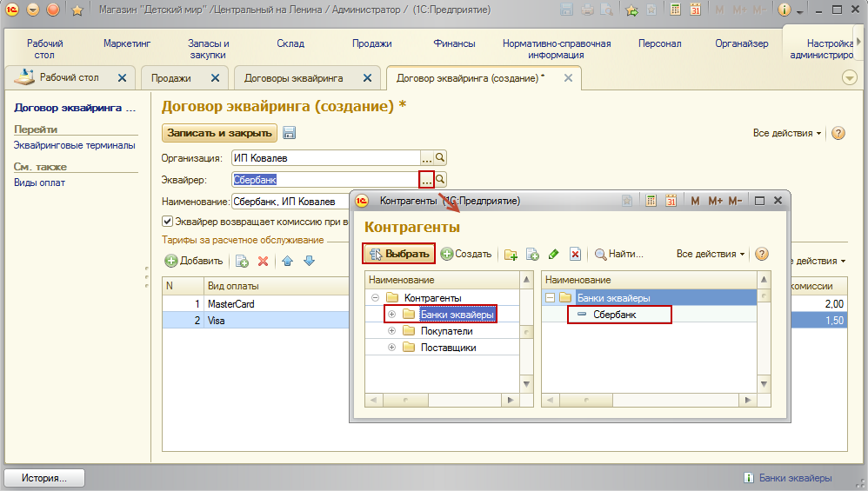Click the Организация input field

point(325,158)
